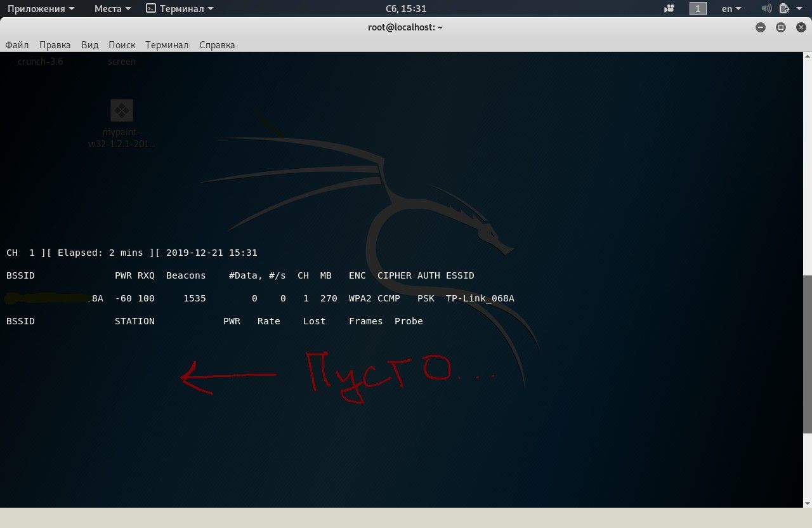
Task: Click the ESSID column header
Action: (460, 275)
